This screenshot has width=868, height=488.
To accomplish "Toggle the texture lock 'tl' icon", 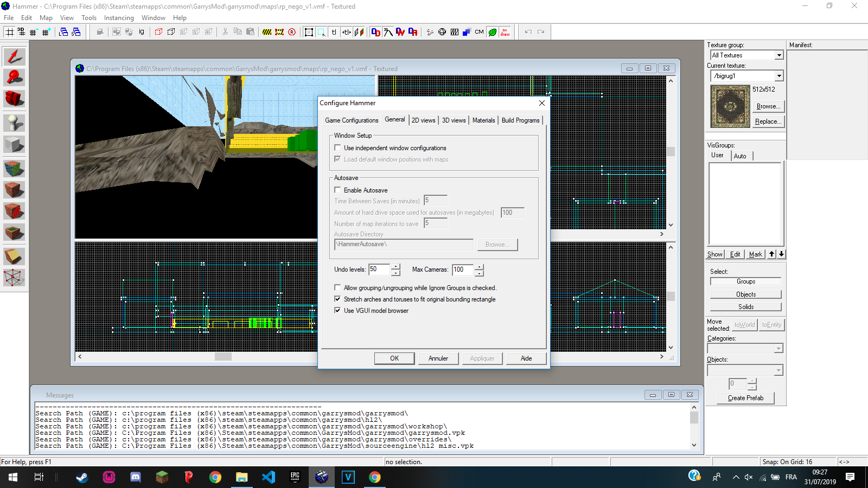I will tap(334, 32).
